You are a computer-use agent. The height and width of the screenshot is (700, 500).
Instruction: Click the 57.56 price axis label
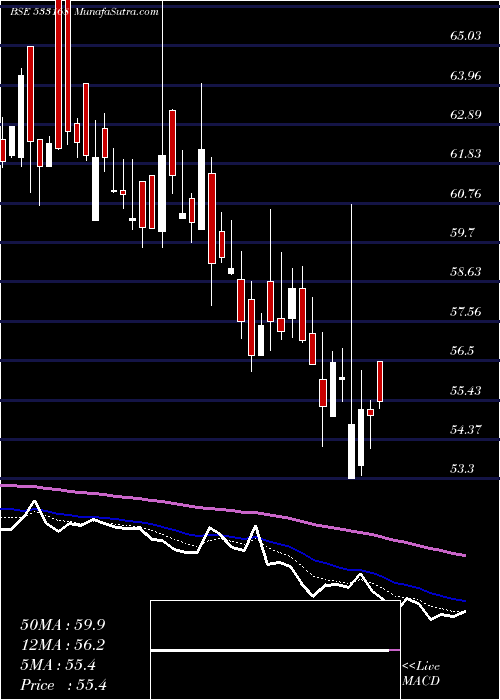click(x=466, y=312)
